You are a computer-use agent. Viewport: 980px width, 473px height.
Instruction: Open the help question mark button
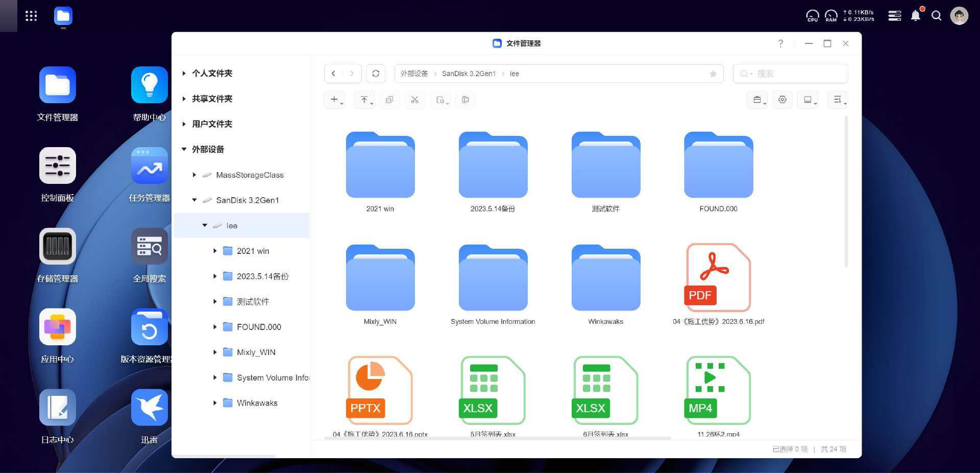point(780,43)
